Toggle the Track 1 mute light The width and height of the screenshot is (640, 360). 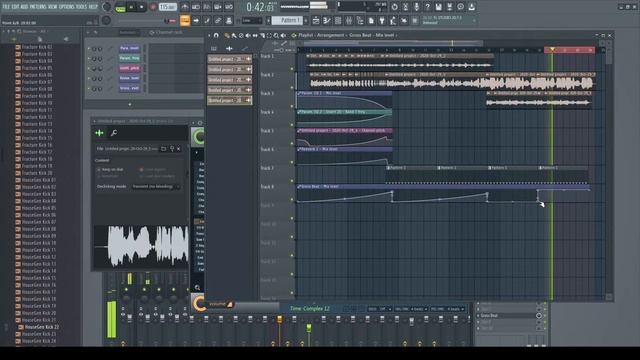pyautogui.click(x=292, y=69)
